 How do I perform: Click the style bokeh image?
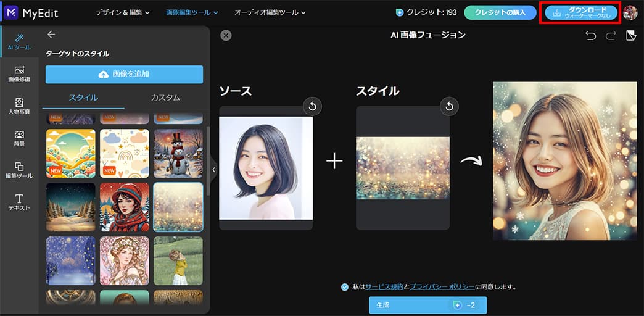coord(402,168)
